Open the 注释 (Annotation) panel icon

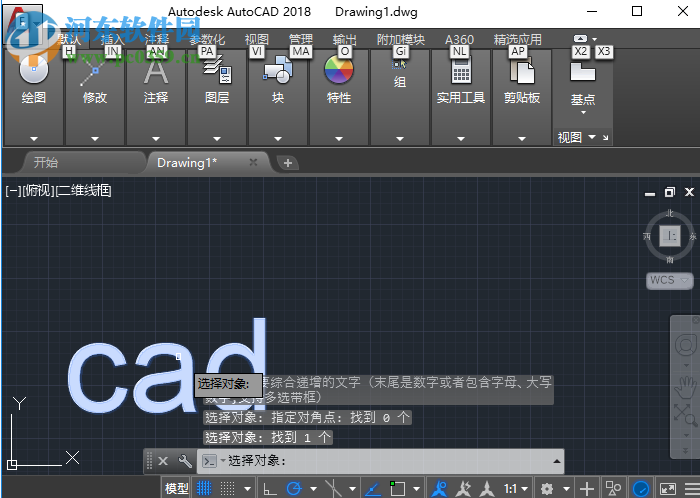click(156, 71)
